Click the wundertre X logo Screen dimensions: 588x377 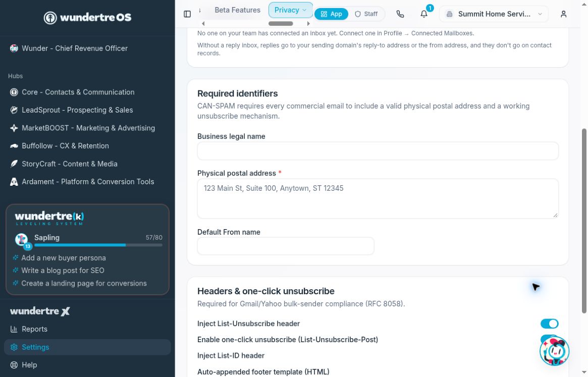(x=40, y=311)
